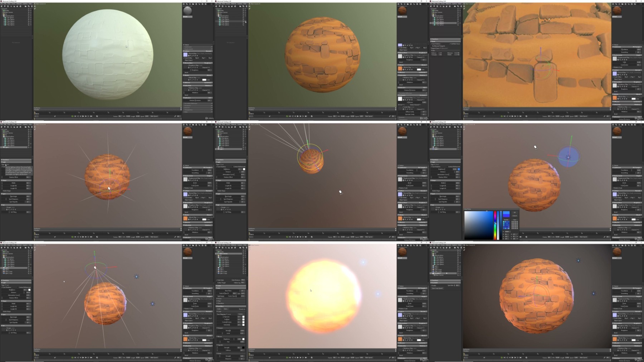Toggle Sky eye icon in white sphere window

click(x=31, y=14)
